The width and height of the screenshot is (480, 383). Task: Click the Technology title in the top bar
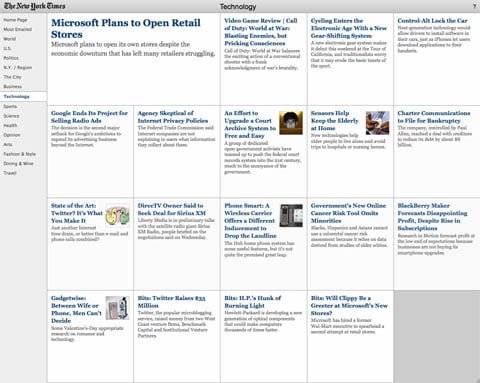tap(238, 6)
